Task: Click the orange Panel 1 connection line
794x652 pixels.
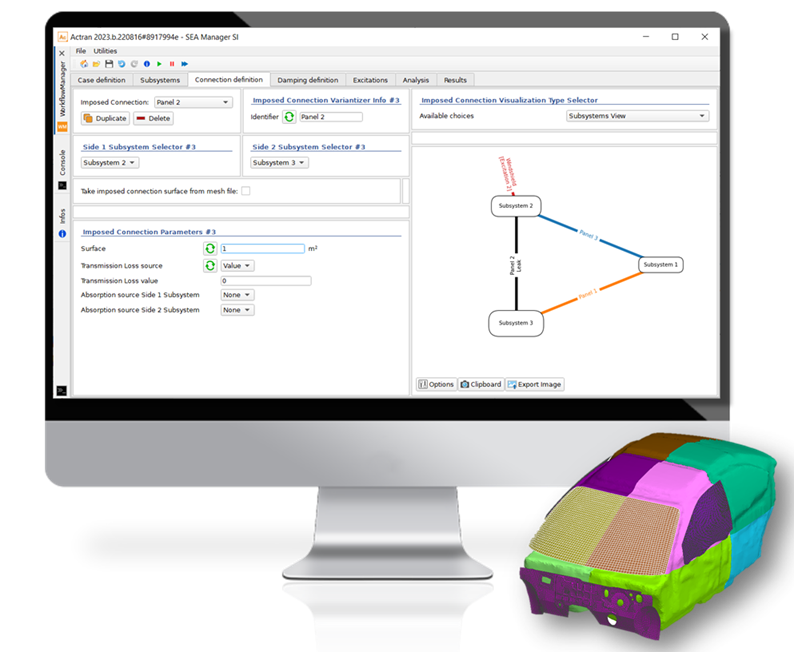Action: 590,293
